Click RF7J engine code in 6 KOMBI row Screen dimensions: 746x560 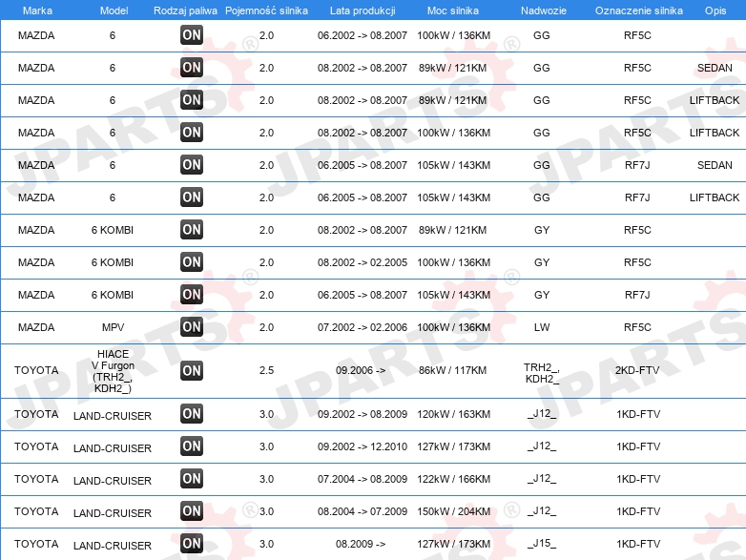point(637,295)
